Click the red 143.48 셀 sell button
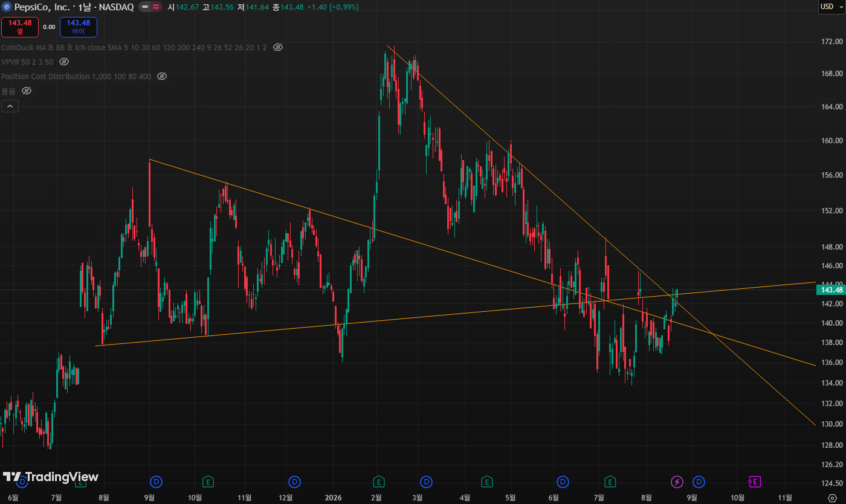This screenshot has height=504, width=846. click(19, 27)
